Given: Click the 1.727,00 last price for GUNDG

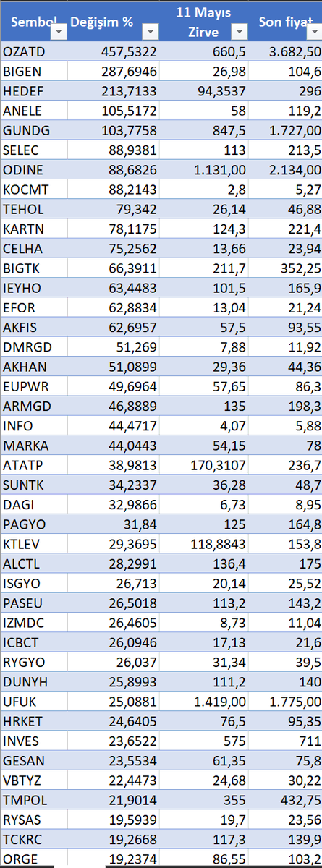Looking at the screenshot, I should [286, 130].
